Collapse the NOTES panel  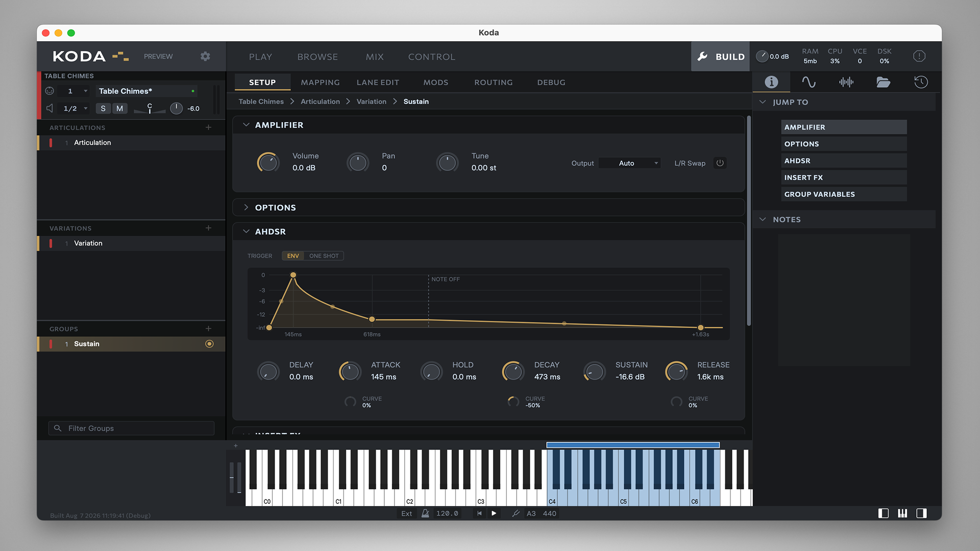pos(763,219)
